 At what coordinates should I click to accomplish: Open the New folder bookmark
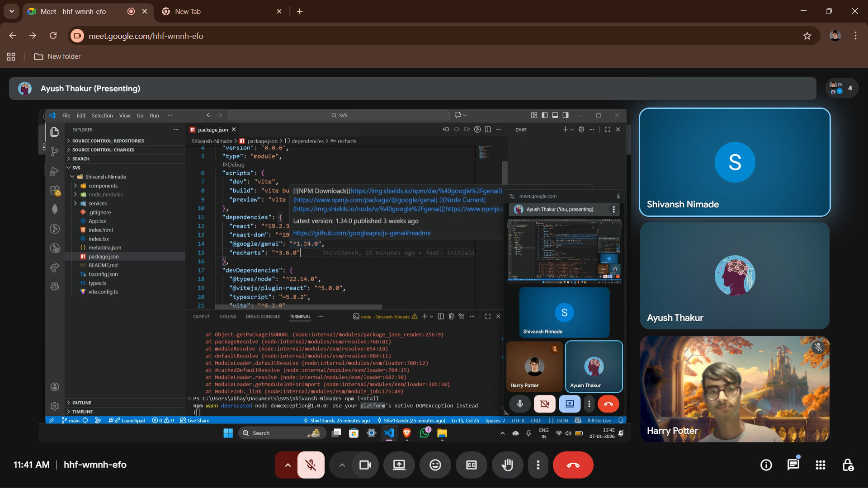tap(57, 56)
